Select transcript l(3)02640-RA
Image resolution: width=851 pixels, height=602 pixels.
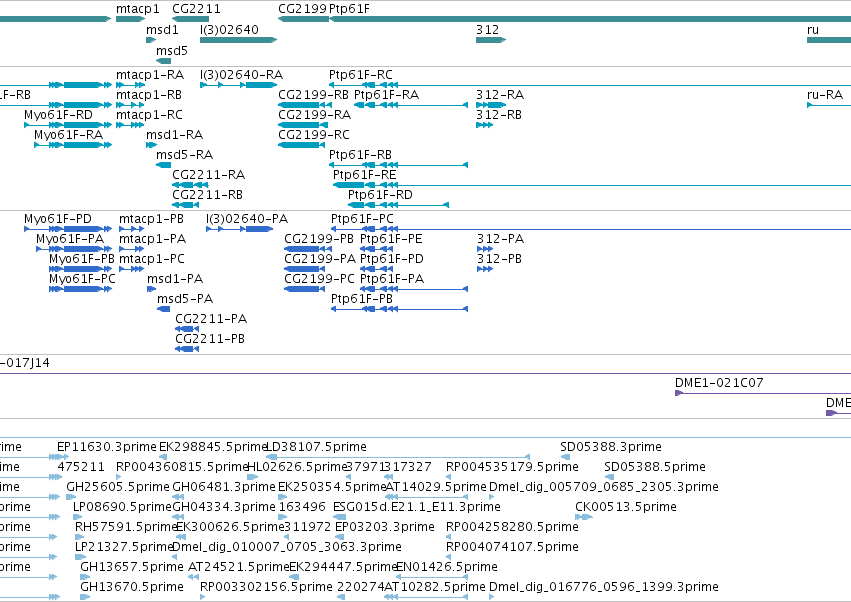click(242, 75)
